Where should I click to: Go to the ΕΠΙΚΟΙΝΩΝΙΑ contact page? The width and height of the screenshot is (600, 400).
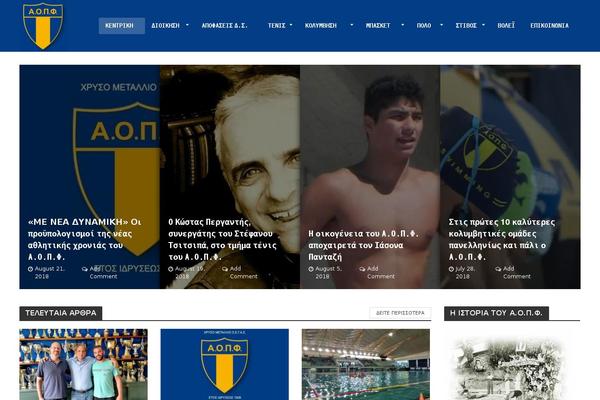549,26
